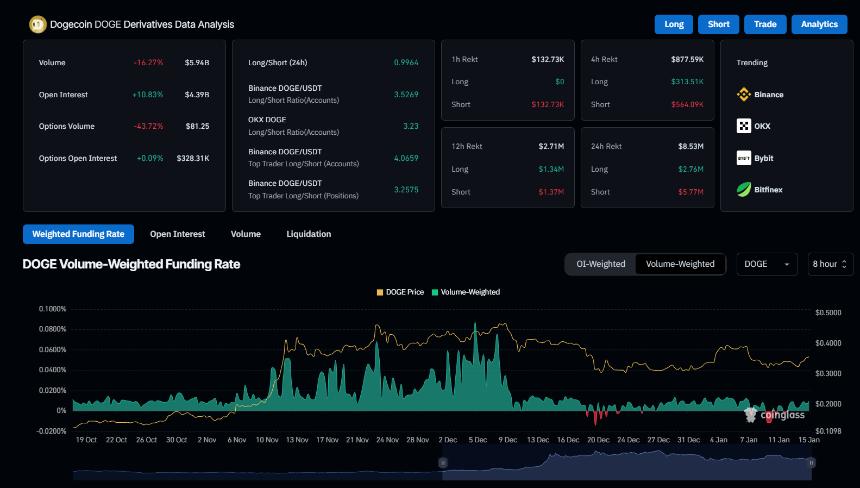Viewport: 860px width, 488px height.
Task: Click the Long button
Action: (674, 24)
